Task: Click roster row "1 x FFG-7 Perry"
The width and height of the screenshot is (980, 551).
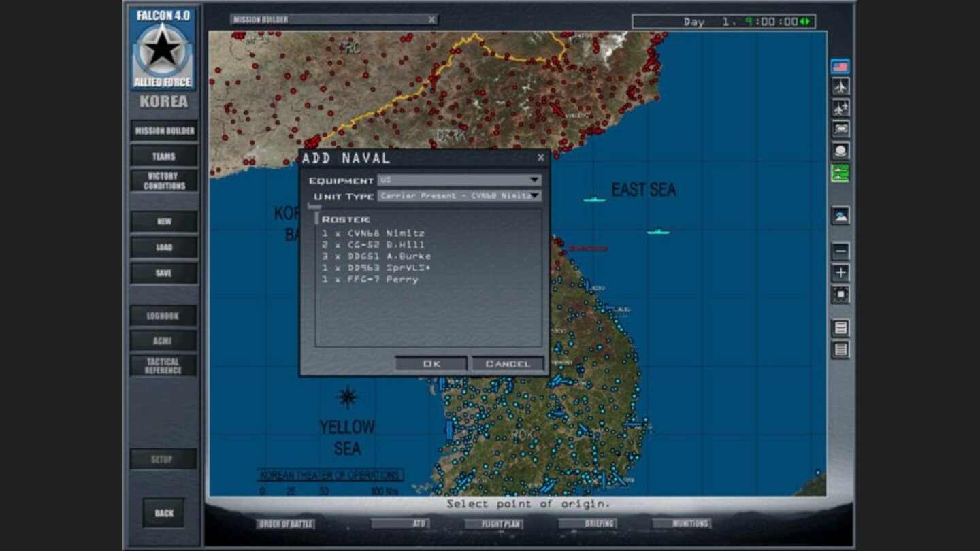Action: click(x=370, y=280)
